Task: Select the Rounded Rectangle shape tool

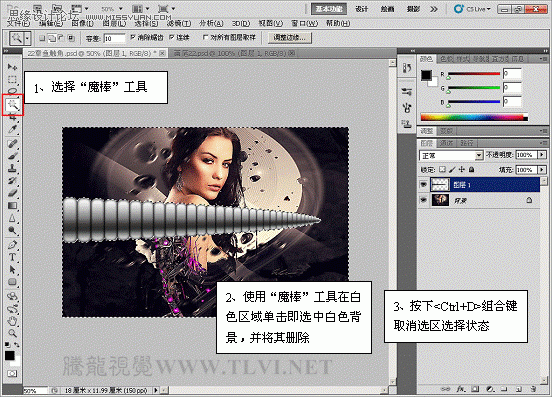Action: click(x=12, y=282)
